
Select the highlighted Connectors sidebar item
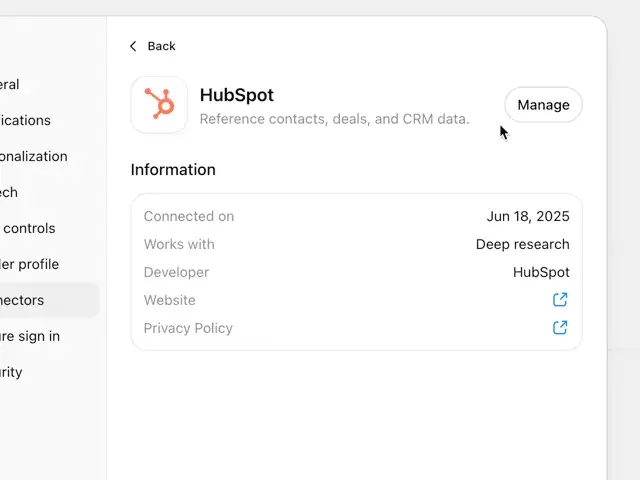49,300
